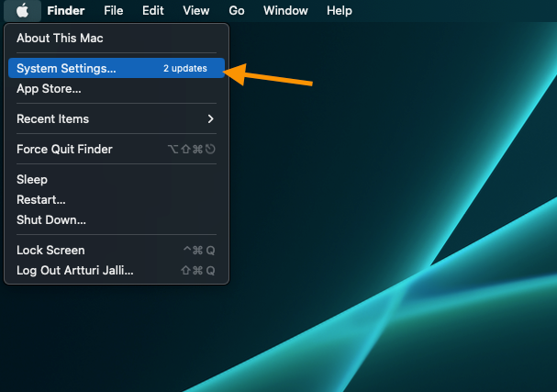Image resolution: width=557 pixels, height=392 pixels.
Task: Open the Help menu
Action: (340, 11)
